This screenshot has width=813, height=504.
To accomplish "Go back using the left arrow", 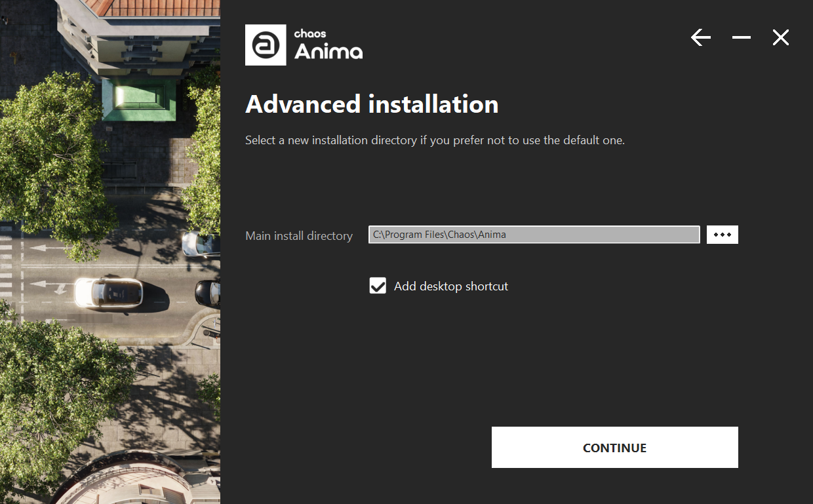I will point(701,38).
